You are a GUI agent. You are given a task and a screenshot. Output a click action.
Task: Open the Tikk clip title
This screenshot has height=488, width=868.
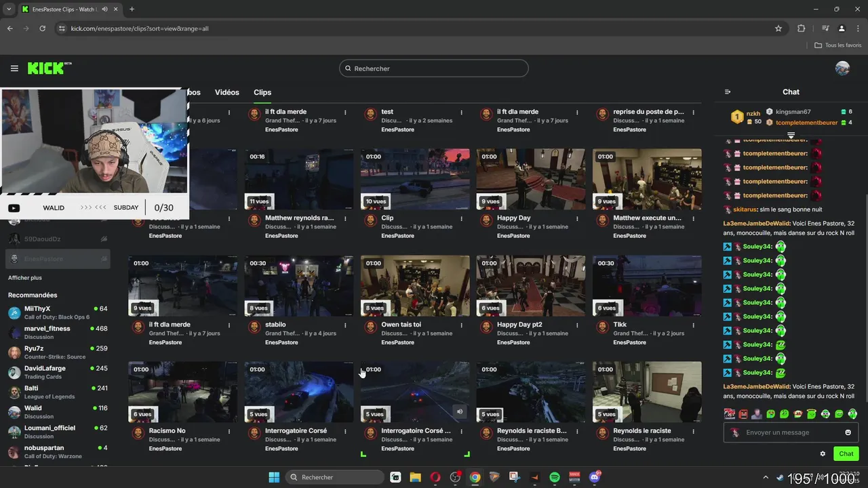click(620, 325)
